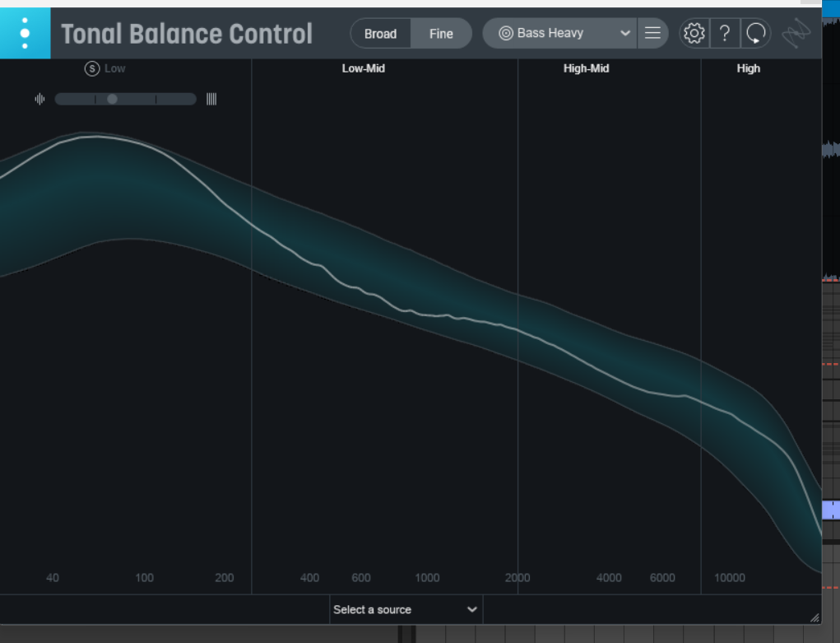This screenshot has height=643, width=840.
Task: Click the Tonal Balance Control title
Action: (x=187, y=34)
